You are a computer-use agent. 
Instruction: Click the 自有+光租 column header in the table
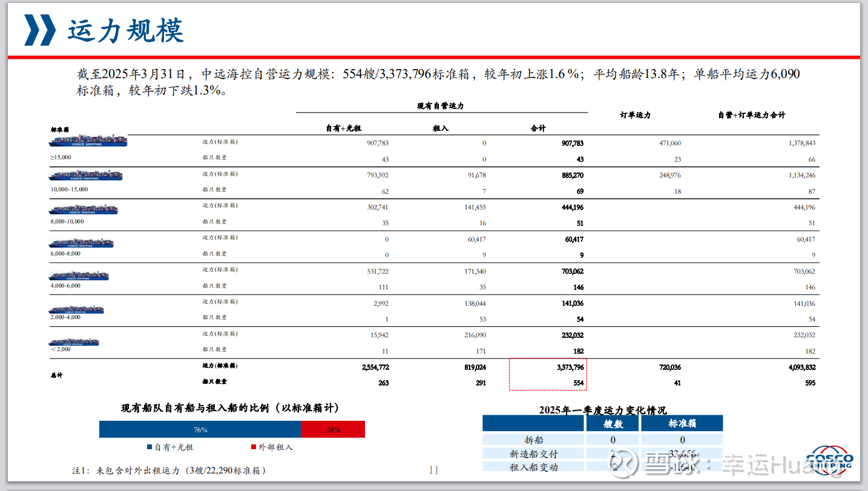point(343,128)
